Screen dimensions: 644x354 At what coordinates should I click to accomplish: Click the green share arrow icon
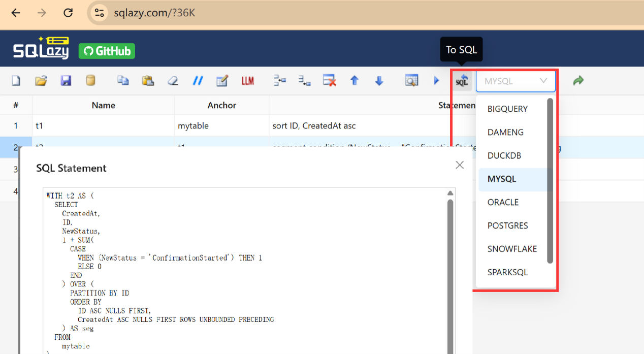578,81
